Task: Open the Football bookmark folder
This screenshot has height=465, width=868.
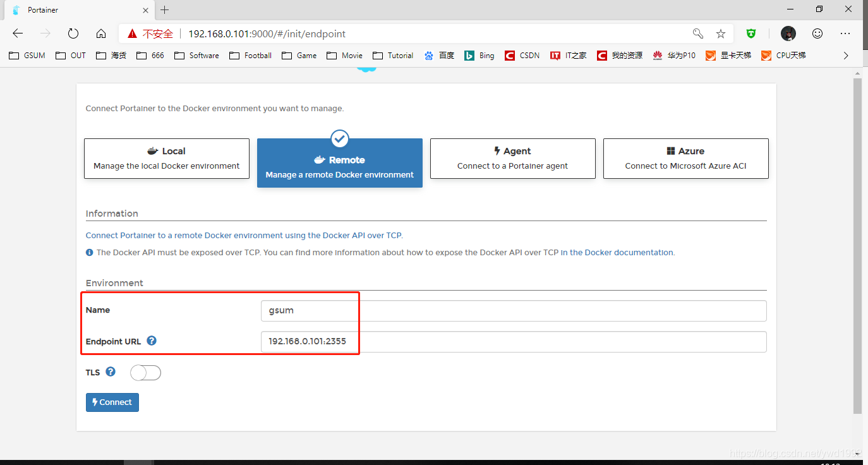Action: (251, 55)
